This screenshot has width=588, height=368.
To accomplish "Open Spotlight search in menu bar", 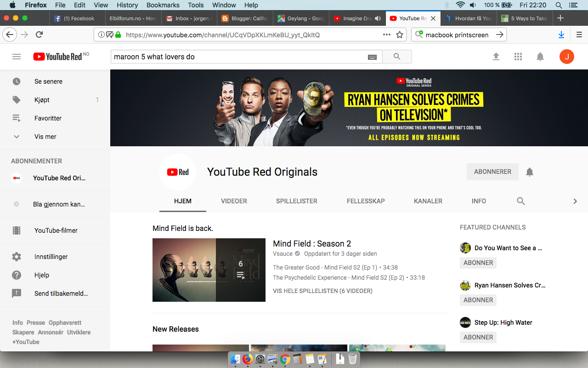I will (x=559, y=5).
